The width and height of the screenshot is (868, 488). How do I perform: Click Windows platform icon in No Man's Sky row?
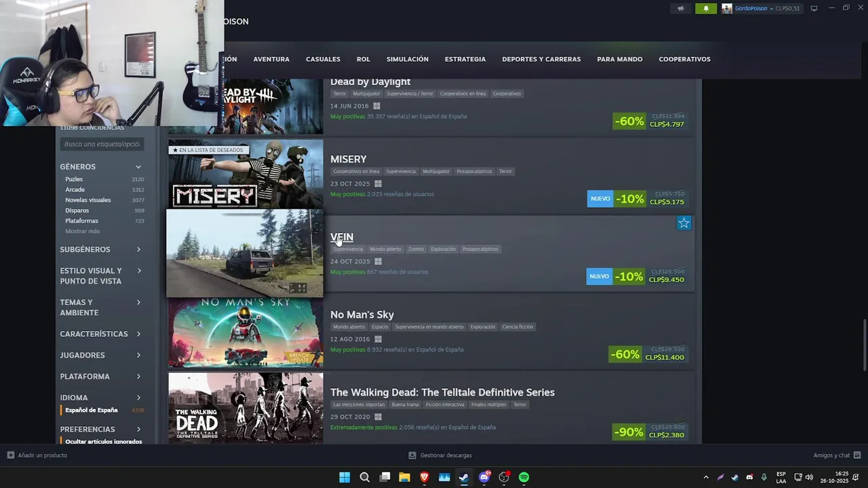[x=378, y=339]
